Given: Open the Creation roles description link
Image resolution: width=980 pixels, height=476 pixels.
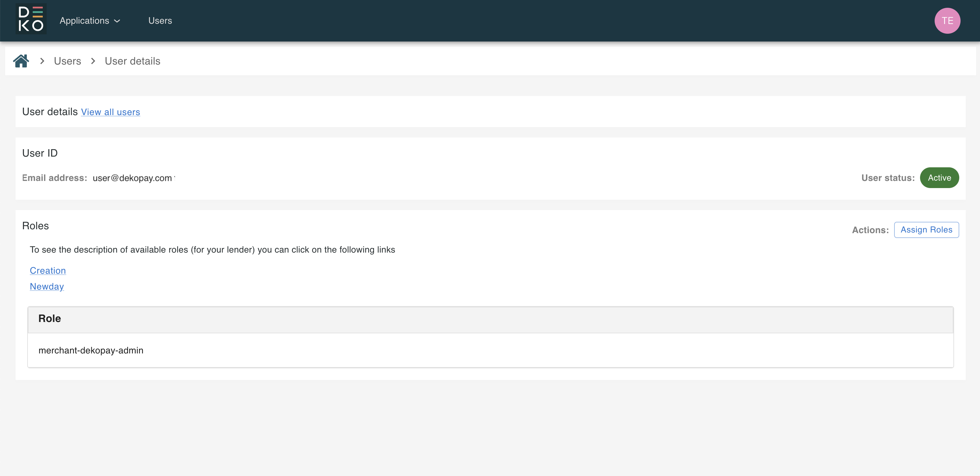Looking at the screenshot, I should click(48, 270).
